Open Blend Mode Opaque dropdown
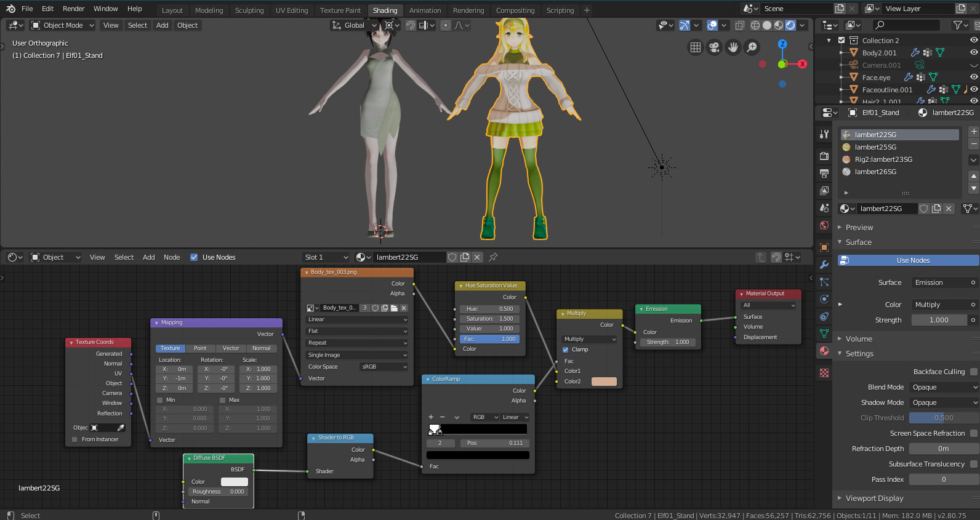 point(944,387)
